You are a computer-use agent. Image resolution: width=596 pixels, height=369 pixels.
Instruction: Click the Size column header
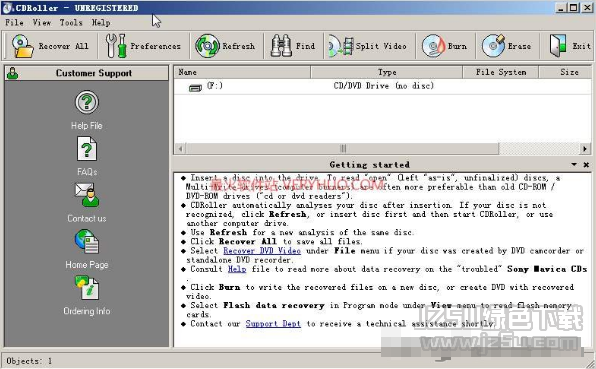click(x=565, y=72)
